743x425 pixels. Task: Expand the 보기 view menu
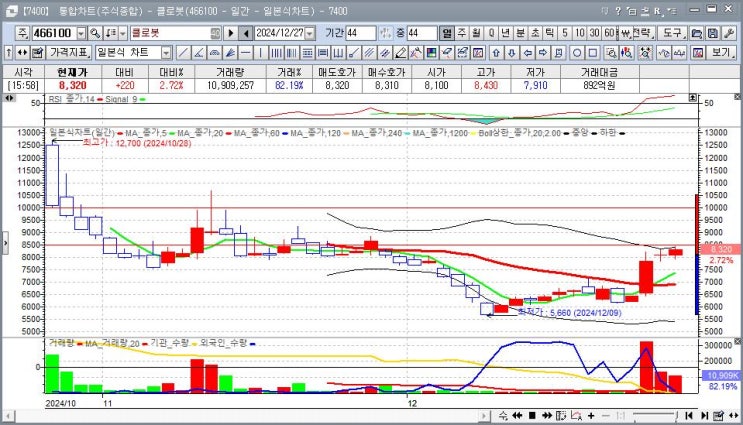[x=722, y=53]
